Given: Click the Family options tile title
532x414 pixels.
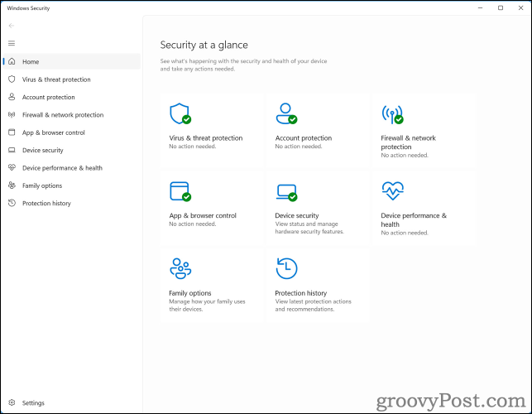Looking at the screenshot, I should (x=190, y=293).
